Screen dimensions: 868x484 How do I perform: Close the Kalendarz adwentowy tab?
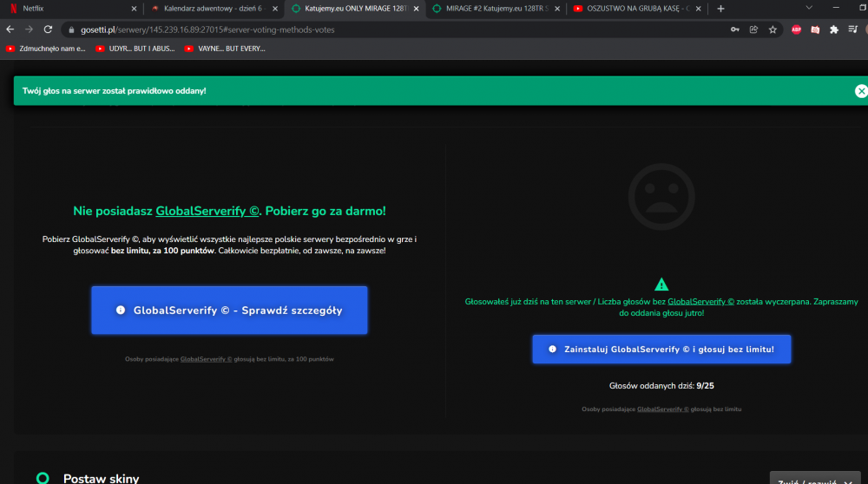pyautogui.click(x=275, y=9)
